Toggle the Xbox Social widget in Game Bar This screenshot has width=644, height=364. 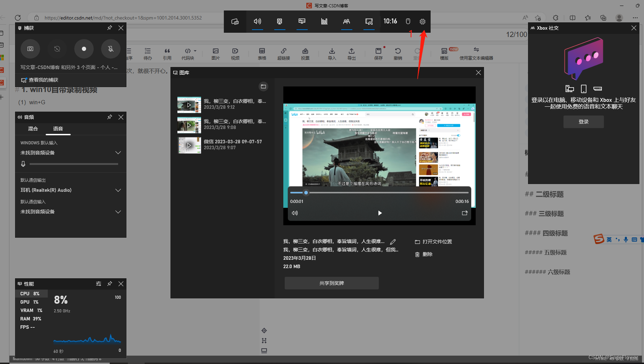(346, 22)
